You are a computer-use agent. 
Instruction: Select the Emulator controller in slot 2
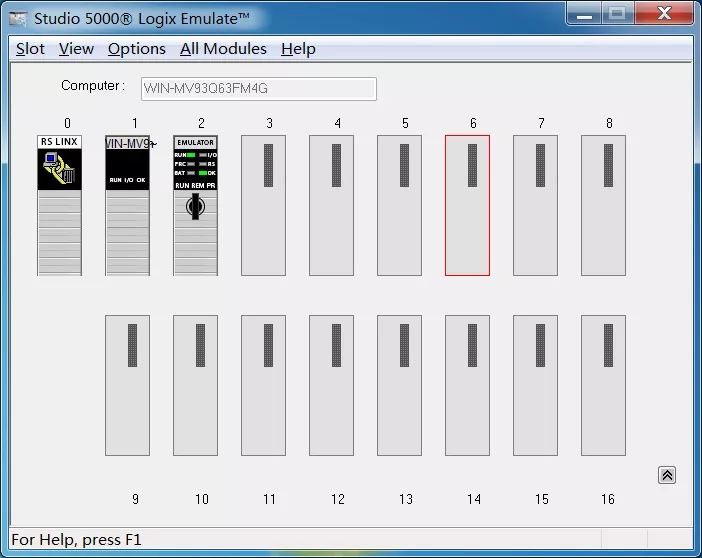(196, 206)
